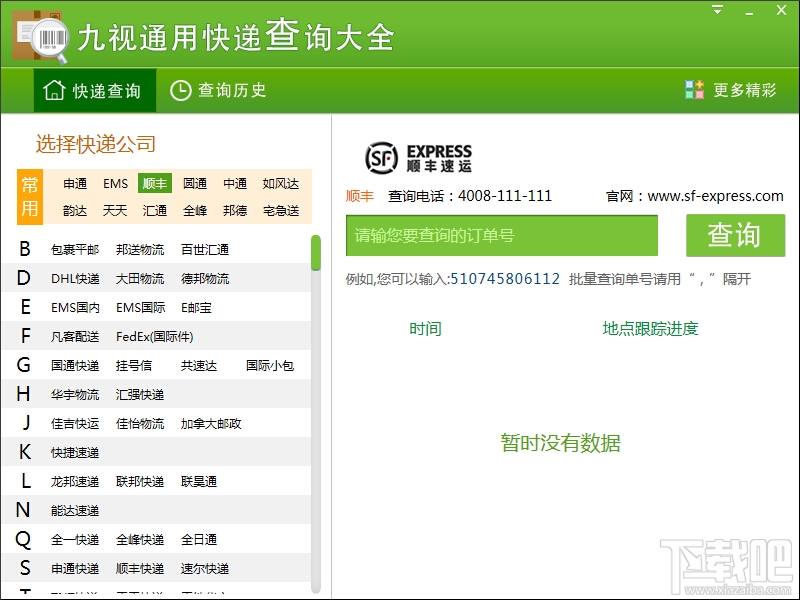
Task: Select 汇通 in common couriers
Action: (x=155, y=210)
